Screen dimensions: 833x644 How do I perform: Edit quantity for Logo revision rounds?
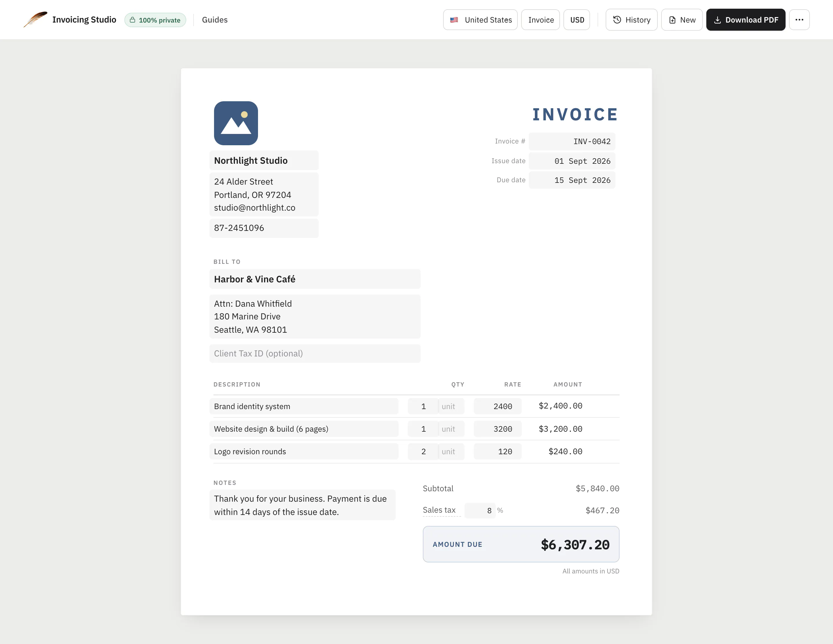click(423, 451)
